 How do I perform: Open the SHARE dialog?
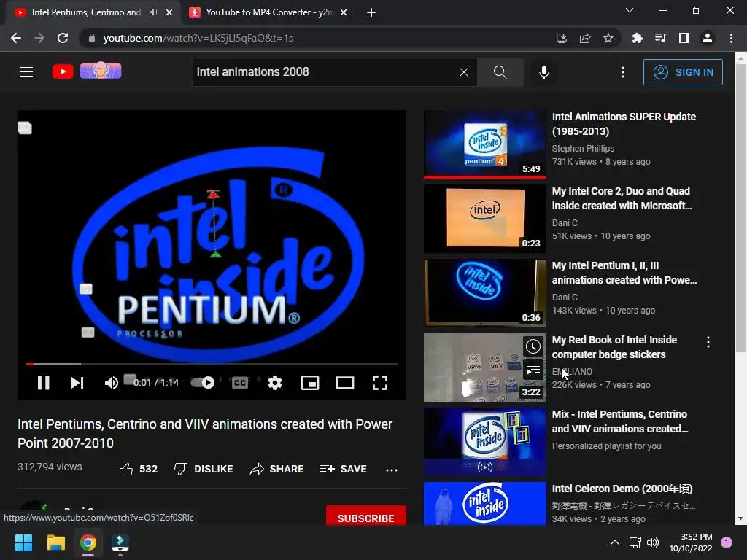(276, 469)
